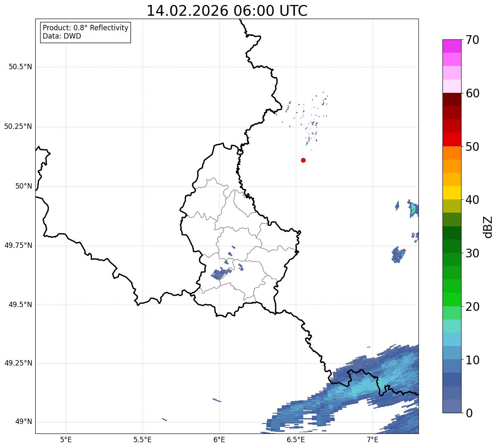Viewport: 498px width, 448px height.
Task: Click the cyan colorbar segment between 10 and 20
Action: 452,339
